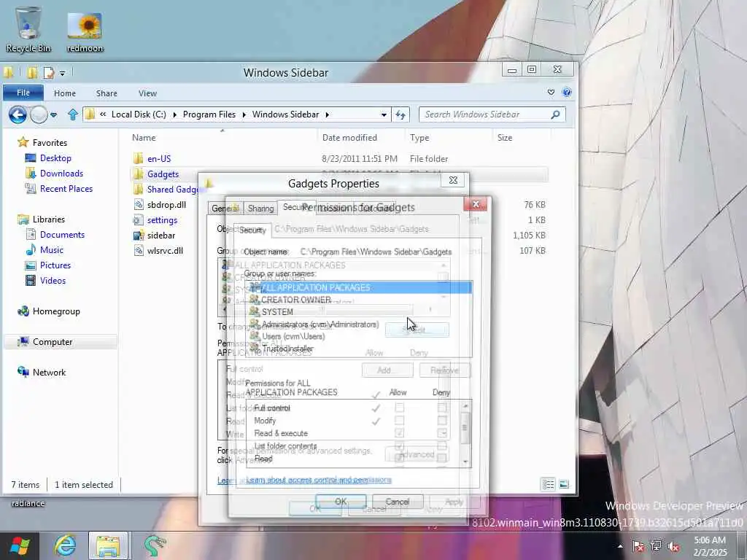Toggle Allow for List folder contents

point(399,446)
